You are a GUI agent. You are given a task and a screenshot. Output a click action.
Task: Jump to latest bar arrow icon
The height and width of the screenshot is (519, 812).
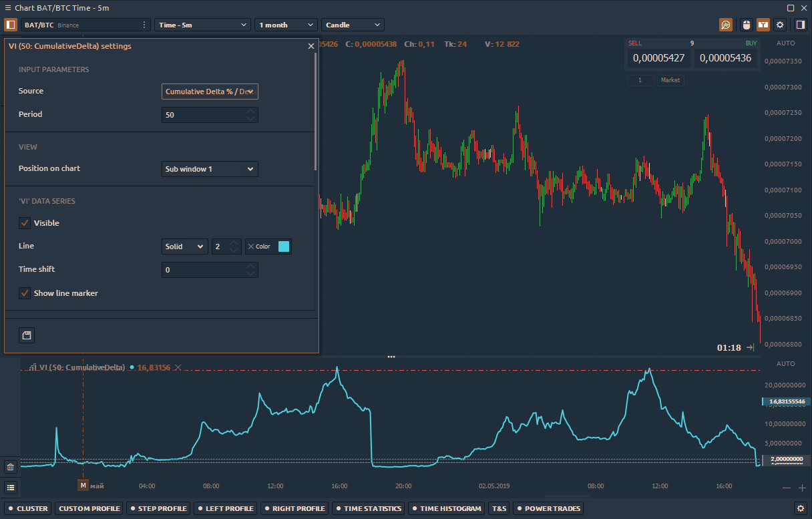pyautogui.click(x=751, y=347)
